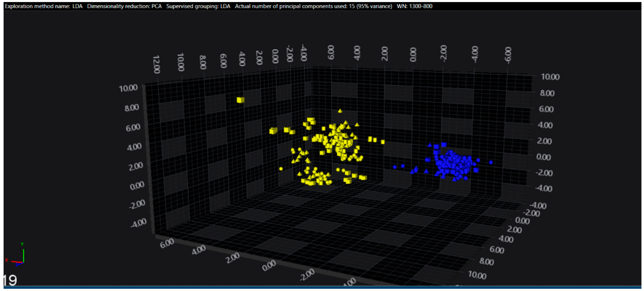Click the 10.00 label at top of left axis
The height and width of the screenshot is (291, 644).
click(128, 88)
